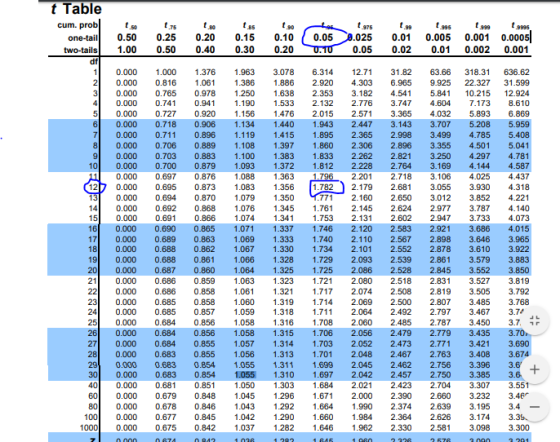
Task: Click the circled 0.05 one-tail header
Action: pos(323,37)
